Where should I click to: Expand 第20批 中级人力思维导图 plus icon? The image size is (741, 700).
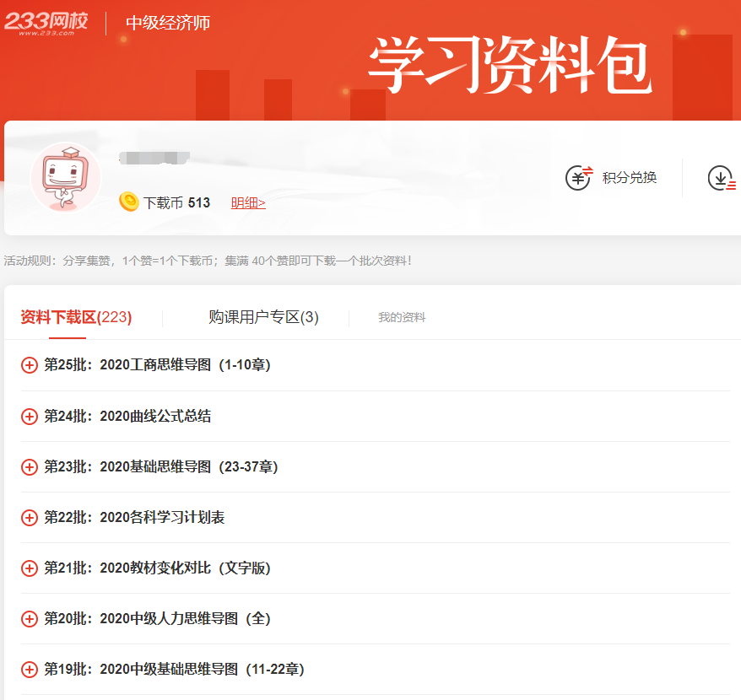[30, 618]
